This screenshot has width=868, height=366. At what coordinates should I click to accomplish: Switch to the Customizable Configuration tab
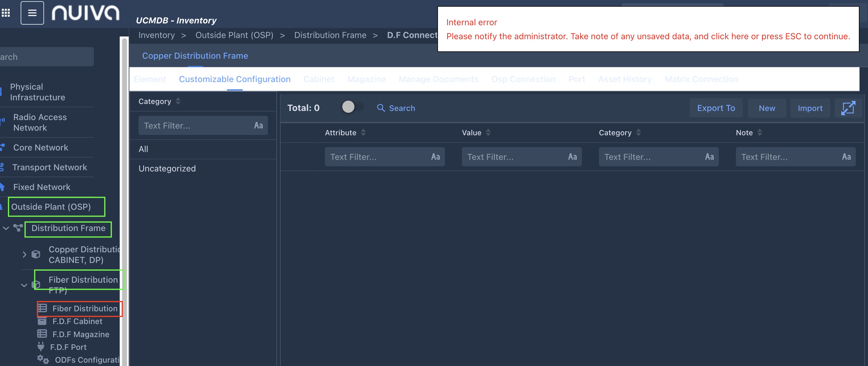234,79
